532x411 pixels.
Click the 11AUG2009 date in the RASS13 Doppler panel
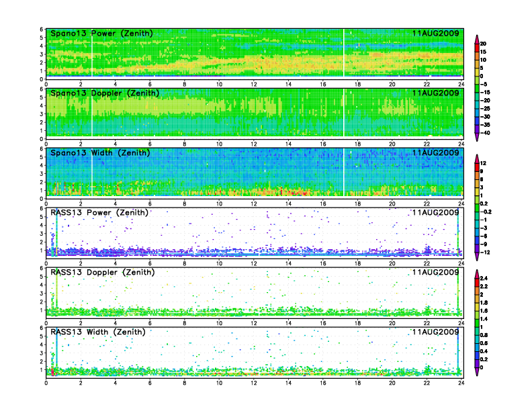coord(436,272)
